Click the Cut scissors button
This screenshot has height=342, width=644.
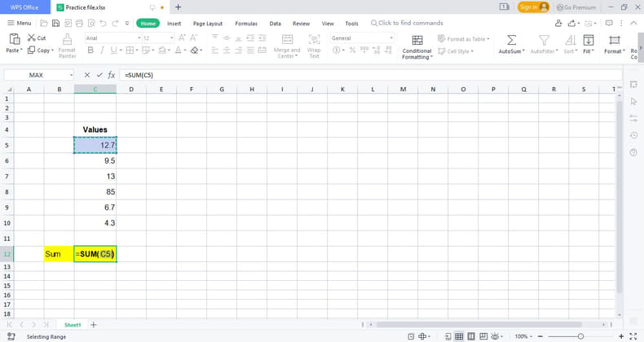pyautogui.click(x=37, y=37)
